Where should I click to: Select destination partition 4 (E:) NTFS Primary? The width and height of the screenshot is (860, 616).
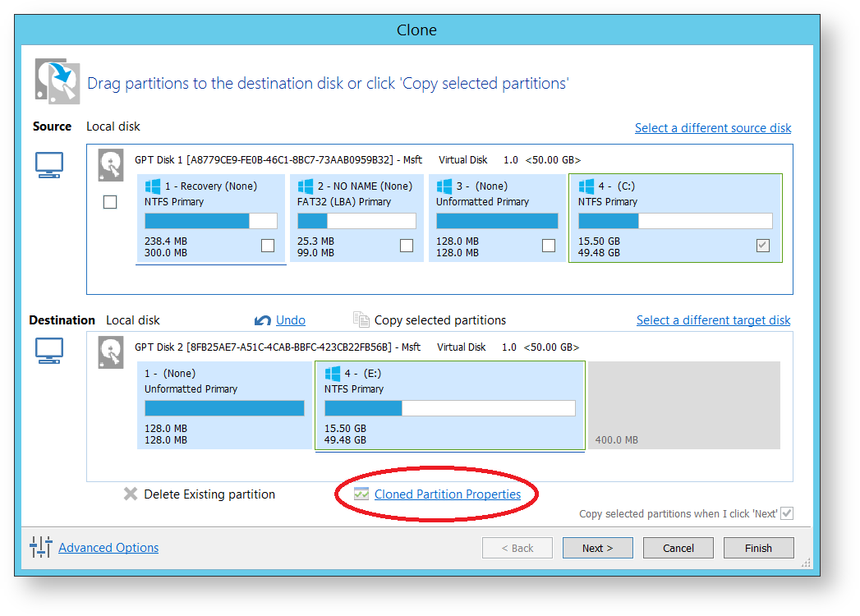click(450, 406)
